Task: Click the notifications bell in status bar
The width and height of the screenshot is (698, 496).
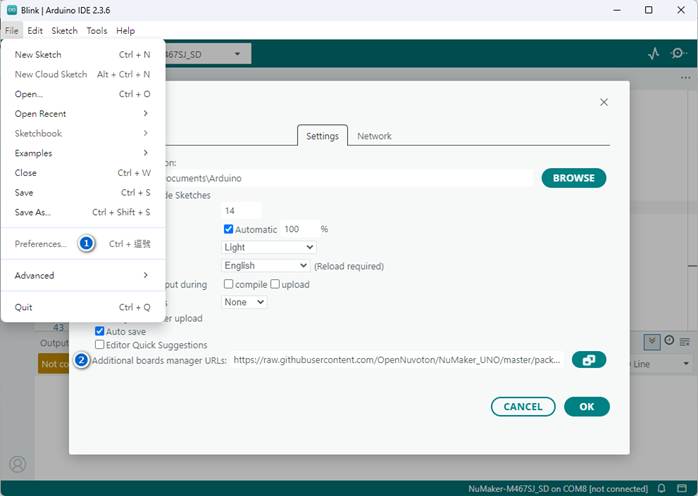Action: tap(661, 488)
